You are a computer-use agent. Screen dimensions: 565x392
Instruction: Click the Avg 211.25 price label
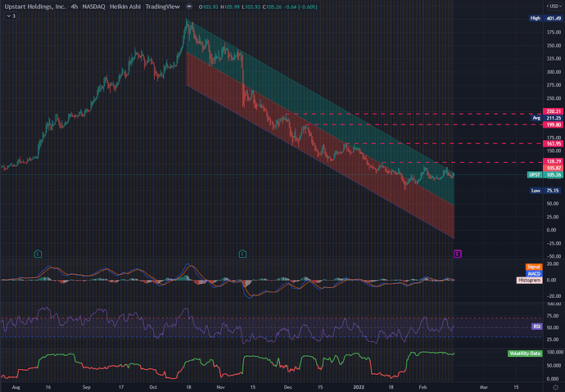coord(547,118)
